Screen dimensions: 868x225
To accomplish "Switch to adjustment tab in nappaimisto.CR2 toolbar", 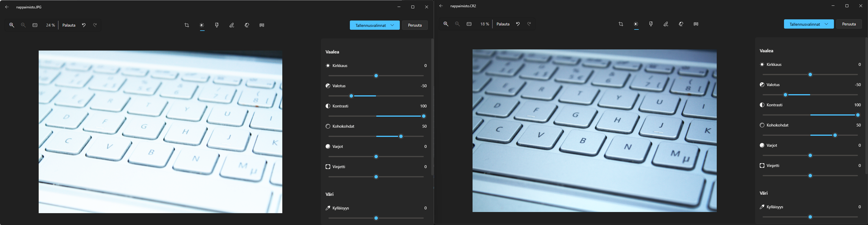I will 636,24.
